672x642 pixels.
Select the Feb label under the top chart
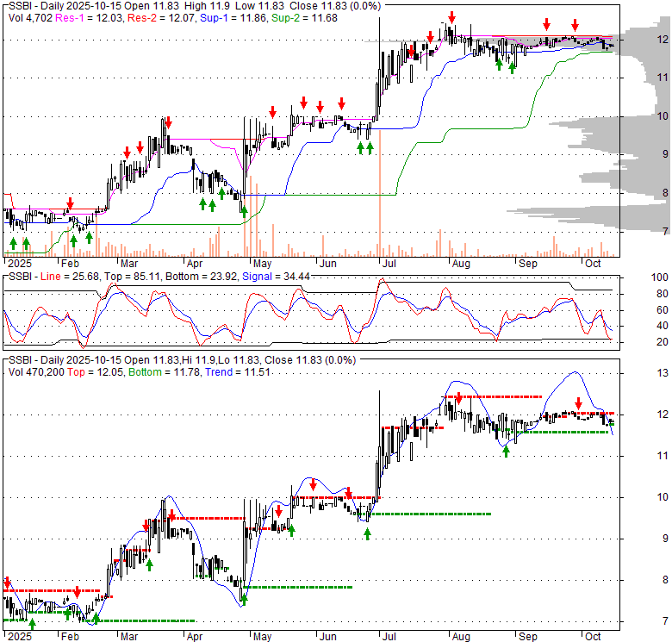click(x=70, y=263)
